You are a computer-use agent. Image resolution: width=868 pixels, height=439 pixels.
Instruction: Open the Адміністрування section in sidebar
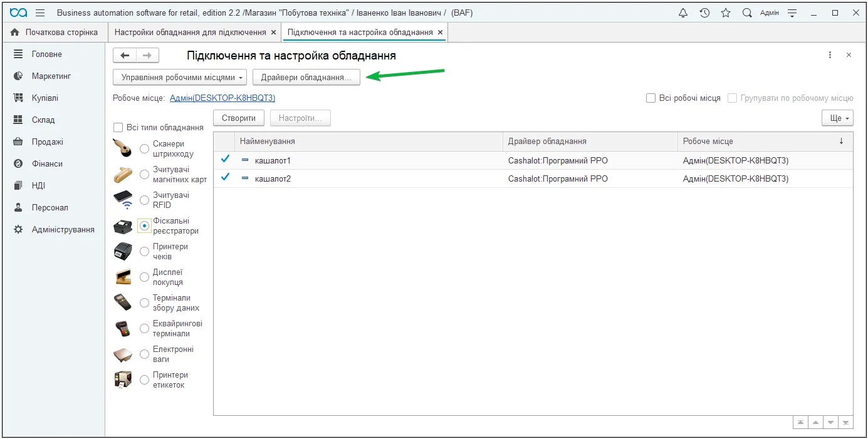tap(63, 229)
